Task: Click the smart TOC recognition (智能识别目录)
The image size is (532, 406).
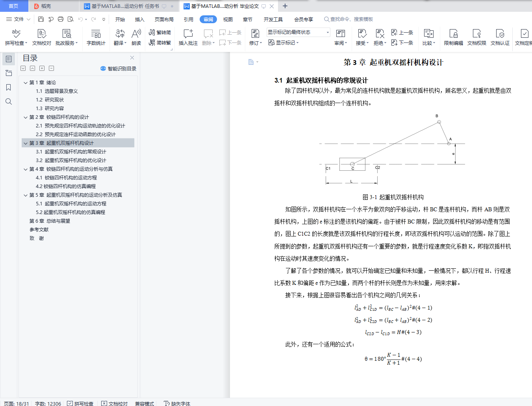Action: (119, 68)
